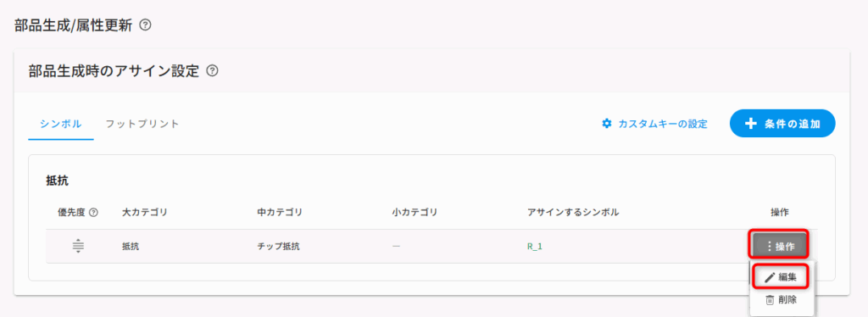
Task: Choose 編集 from the operation menu
Action: point(781,278)
